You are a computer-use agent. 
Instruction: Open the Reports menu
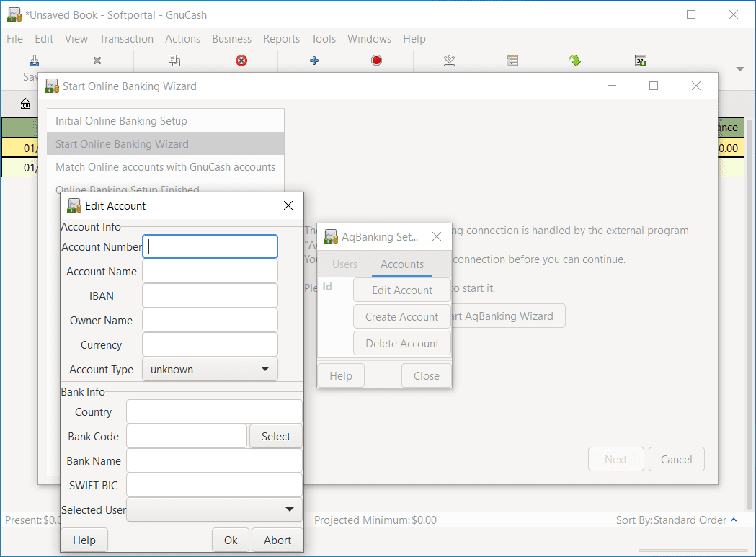coord(281,39)
